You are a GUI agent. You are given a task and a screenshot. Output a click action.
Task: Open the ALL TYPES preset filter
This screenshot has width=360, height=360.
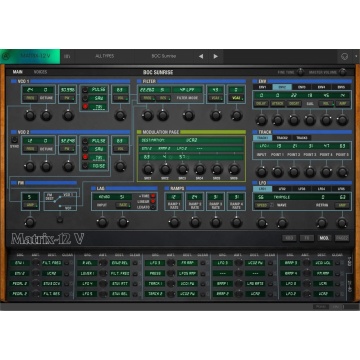point(105,56)
